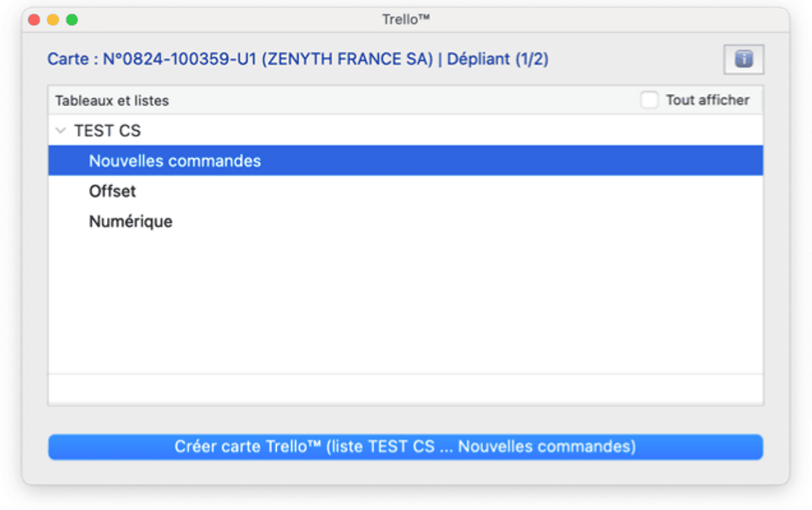This screenshot has height=510, width=812.
Task: Click the Créer carte Trello button
Action: (405, 446)
